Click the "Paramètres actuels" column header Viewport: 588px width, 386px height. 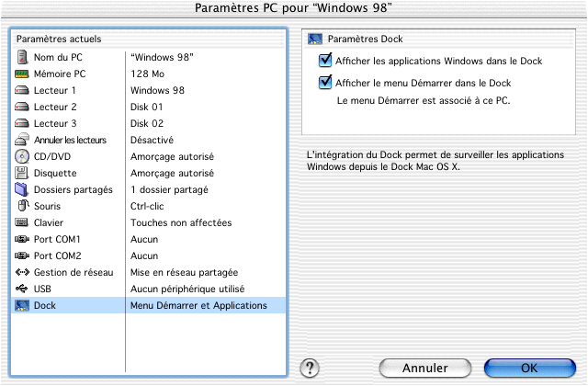click(59, 39)
